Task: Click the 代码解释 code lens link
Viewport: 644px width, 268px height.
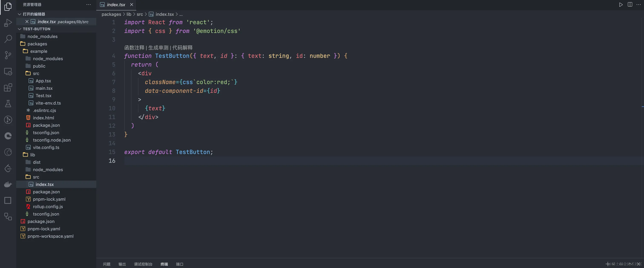Action: tap(183, 48)
